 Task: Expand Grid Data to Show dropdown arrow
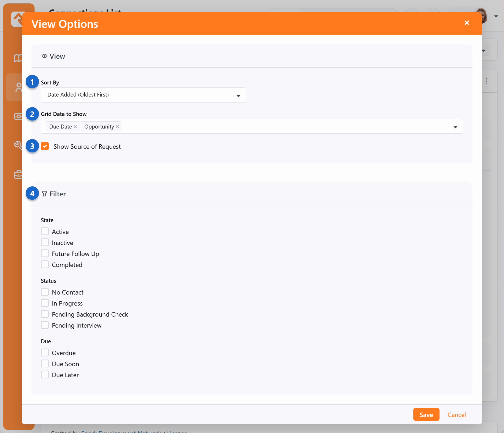(x=455, y=127)
